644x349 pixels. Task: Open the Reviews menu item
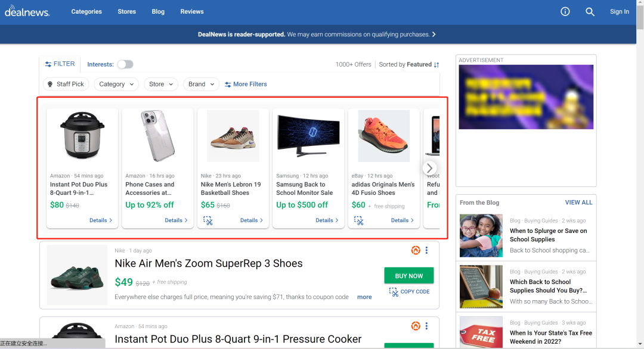click(x=192, y=11)
